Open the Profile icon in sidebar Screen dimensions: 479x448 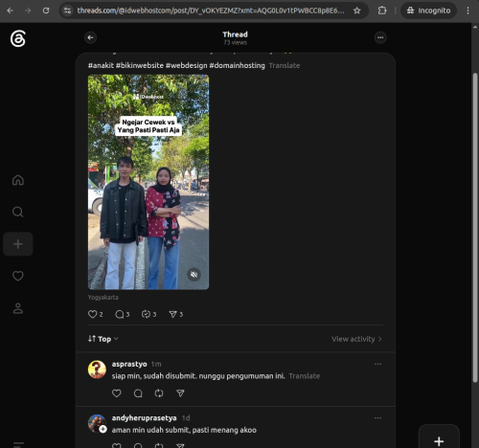18,308
